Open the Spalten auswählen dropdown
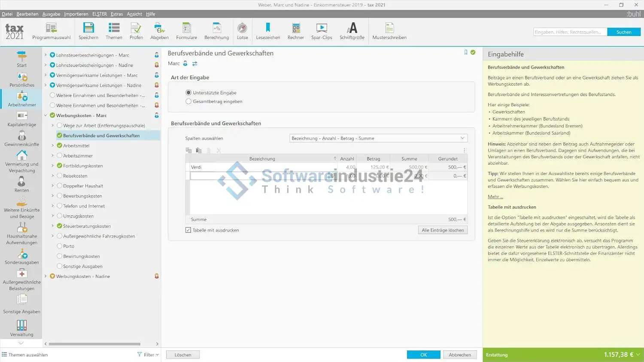This screenshot has height=362, width=644. (378, 138)
